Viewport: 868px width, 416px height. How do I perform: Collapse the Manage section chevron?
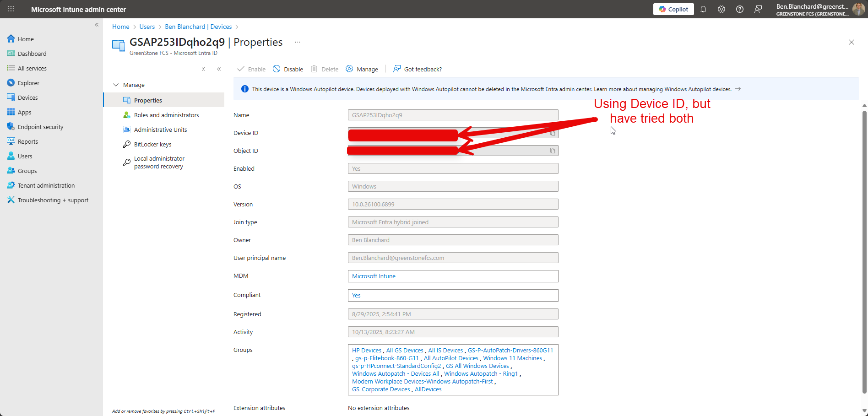point(116,85)
